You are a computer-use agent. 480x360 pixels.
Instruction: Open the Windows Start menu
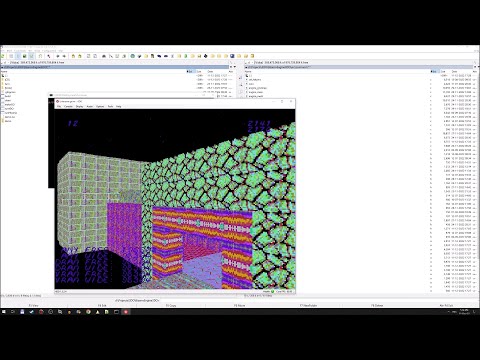[x=4, y=312]
